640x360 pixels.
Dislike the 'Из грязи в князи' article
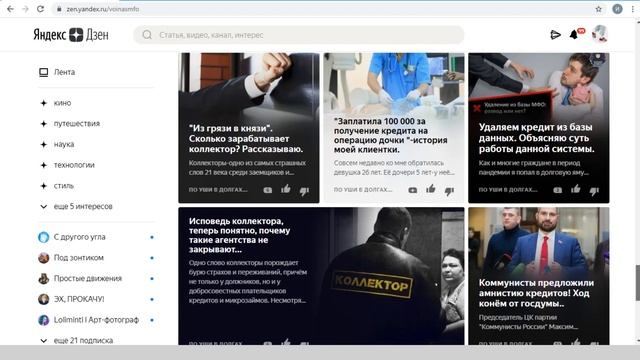click(x=304, y=191)
